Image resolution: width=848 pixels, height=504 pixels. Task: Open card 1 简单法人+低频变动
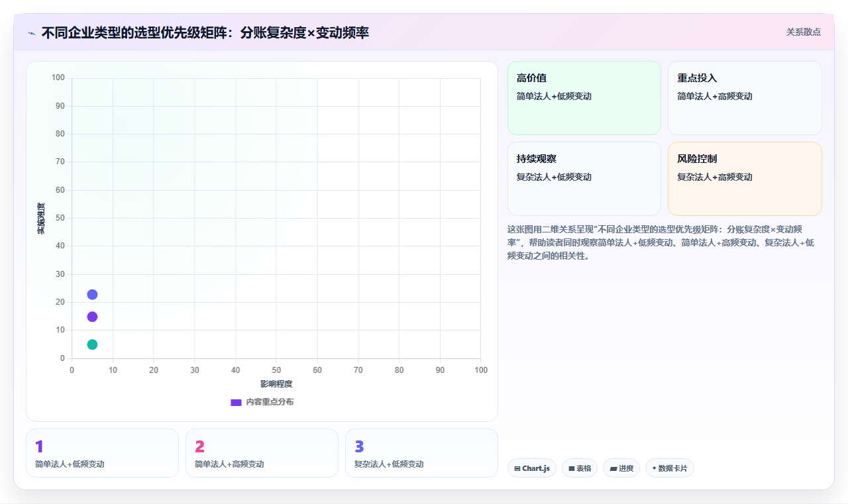click(x=102, y=453)
